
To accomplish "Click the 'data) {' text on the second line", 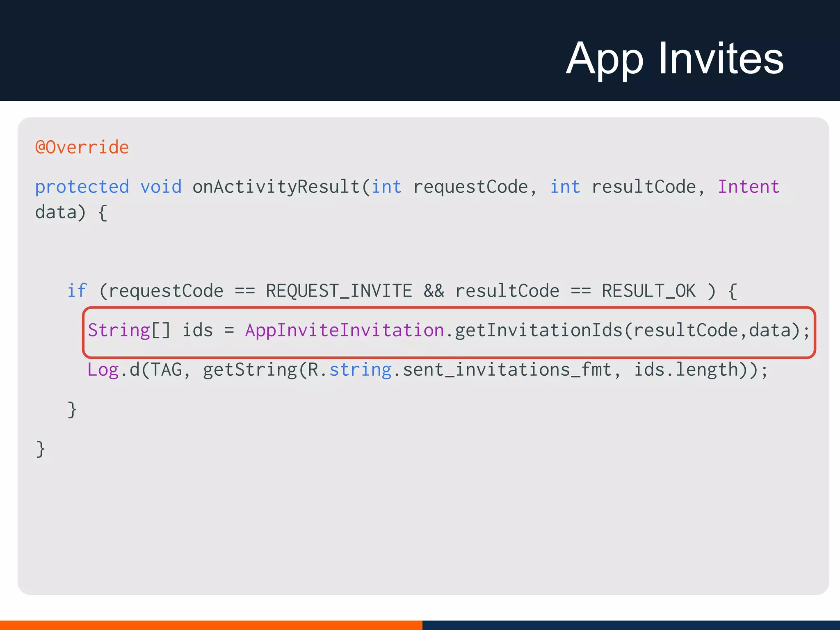I will pos(71,213).
